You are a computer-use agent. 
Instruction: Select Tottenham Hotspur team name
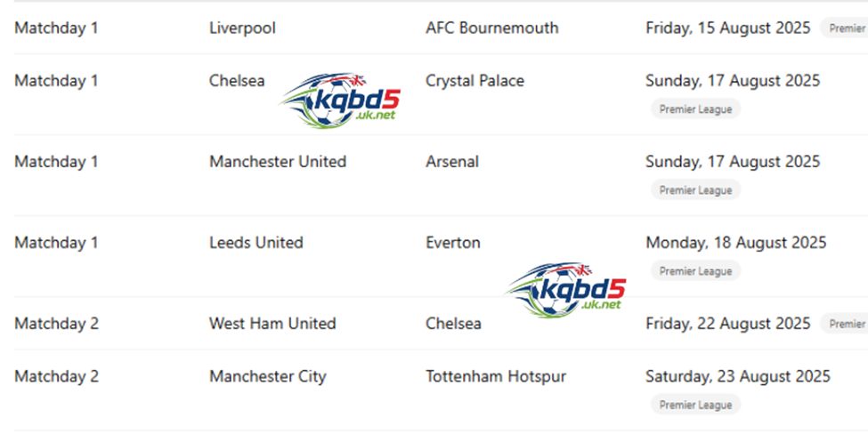[495, 376]
